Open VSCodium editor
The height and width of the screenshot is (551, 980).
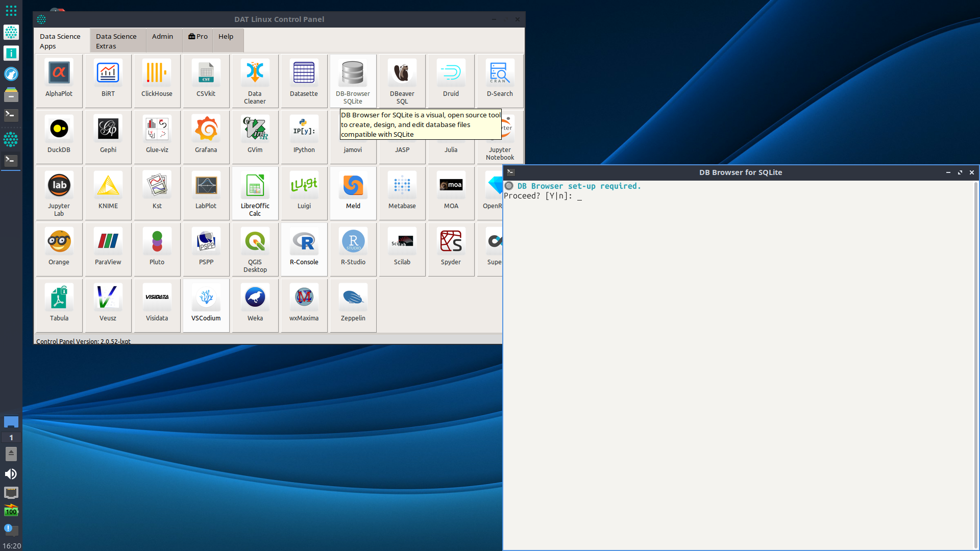(x=206, y=305)
